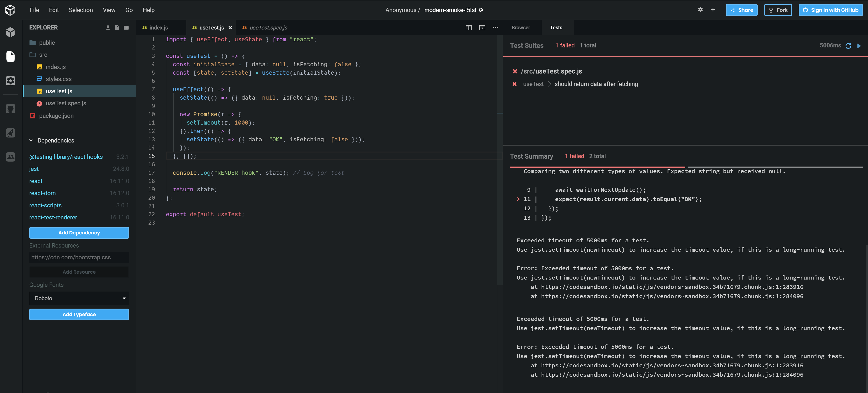The width and height of the screenshot is (868, 393).
Task: Create a new file in the Explorer
Action: pos(117,27)
